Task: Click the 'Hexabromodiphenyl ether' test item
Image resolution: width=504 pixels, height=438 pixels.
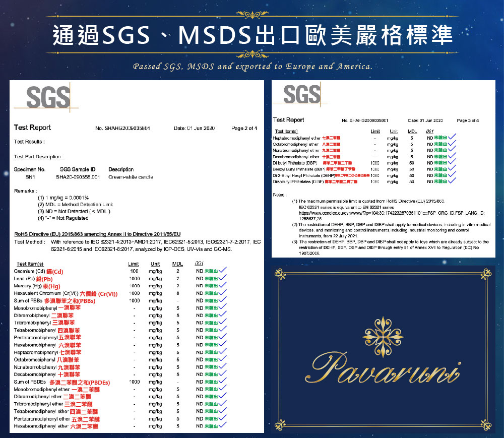Action: (56, 426)
